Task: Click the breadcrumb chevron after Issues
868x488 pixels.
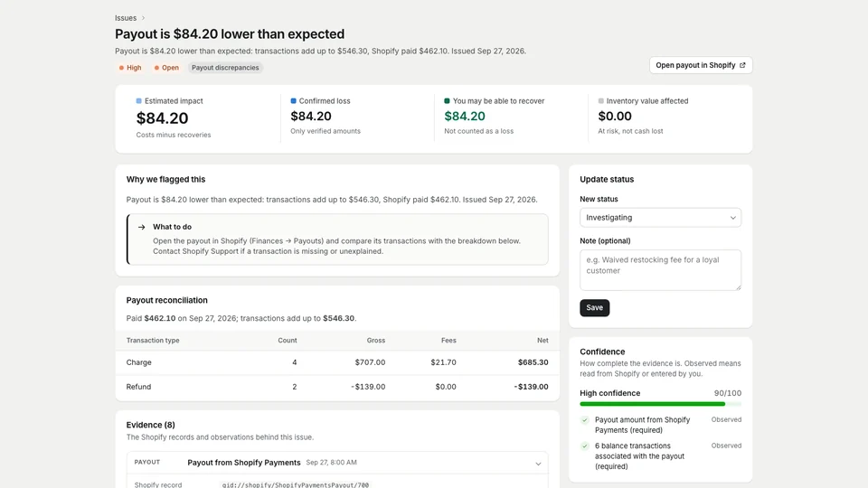Action: pos(143,18)
